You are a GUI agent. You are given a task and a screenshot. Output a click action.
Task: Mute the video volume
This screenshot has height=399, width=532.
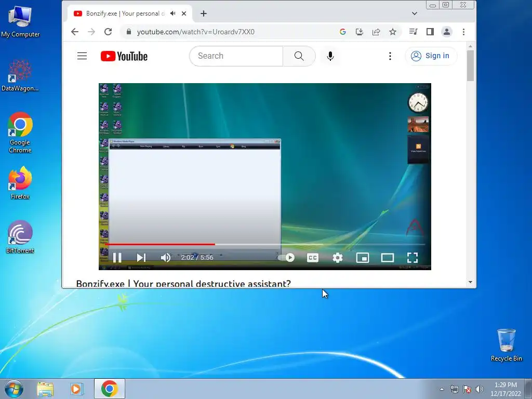(166, 258)
